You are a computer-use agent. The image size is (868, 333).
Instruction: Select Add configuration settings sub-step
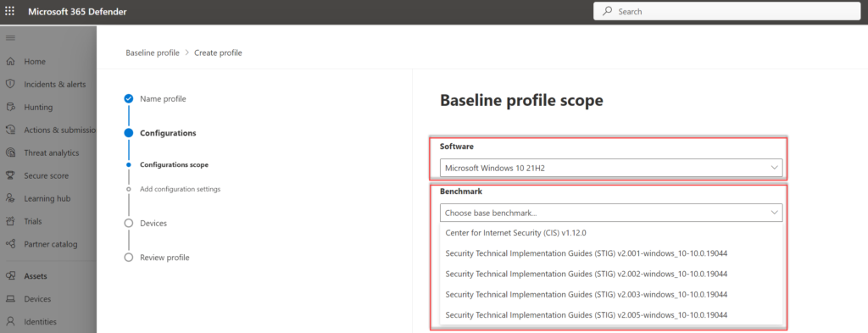180,189
